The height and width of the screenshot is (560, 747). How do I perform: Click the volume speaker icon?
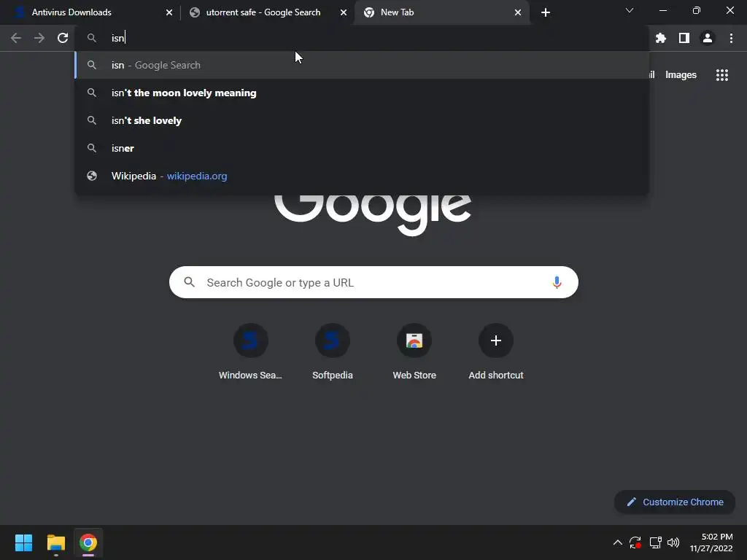tap(673, 542)
